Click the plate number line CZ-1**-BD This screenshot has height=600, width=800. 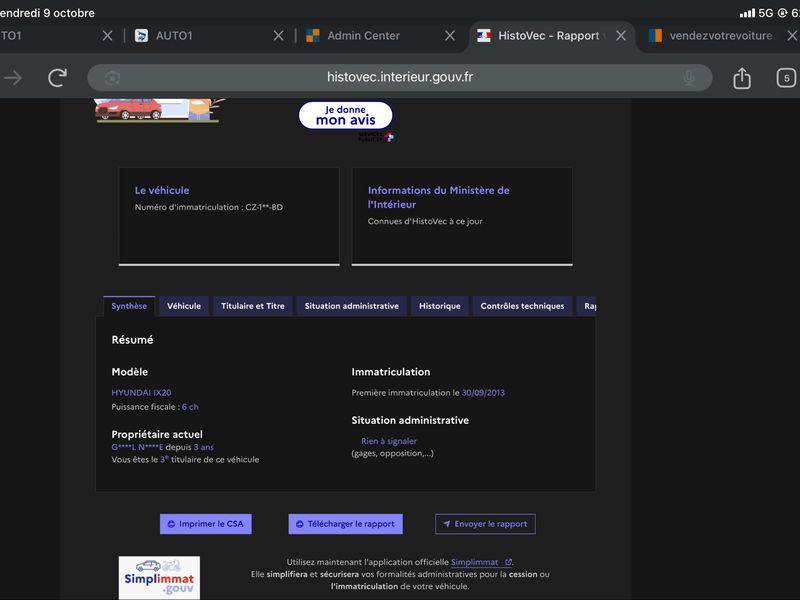pos(209,207)
